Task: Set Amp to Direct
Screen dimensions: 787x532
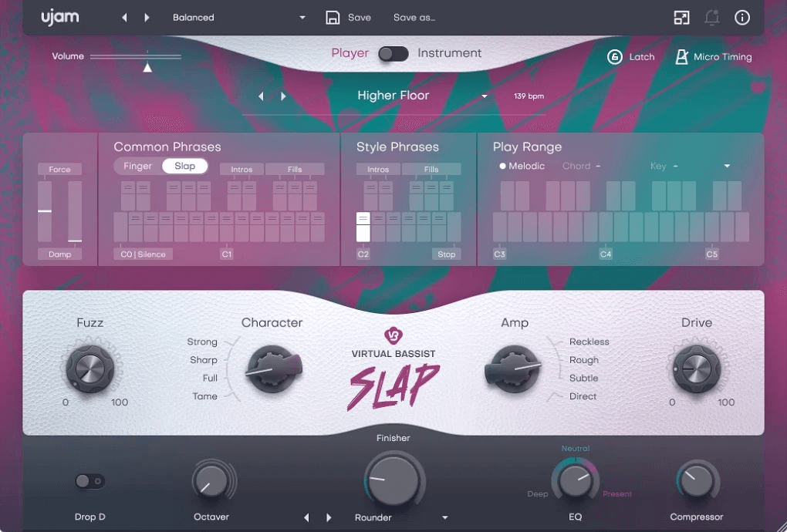Action: (x=583, y=396)
